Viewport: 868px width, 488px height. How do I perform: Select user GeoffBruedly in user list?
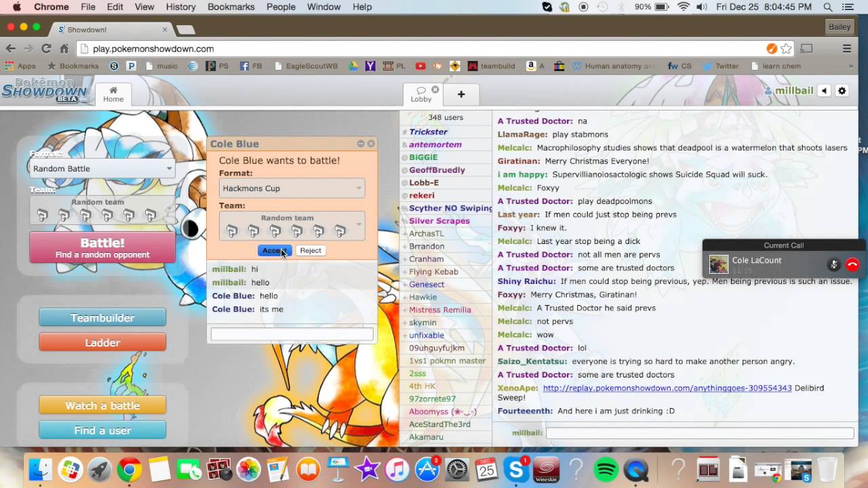tap(437, 170)
